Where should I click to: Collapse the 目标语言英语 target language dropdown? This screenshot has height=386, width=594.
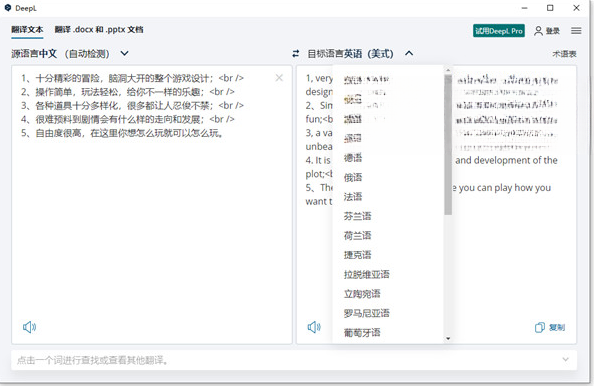click(x=409, y=53)
